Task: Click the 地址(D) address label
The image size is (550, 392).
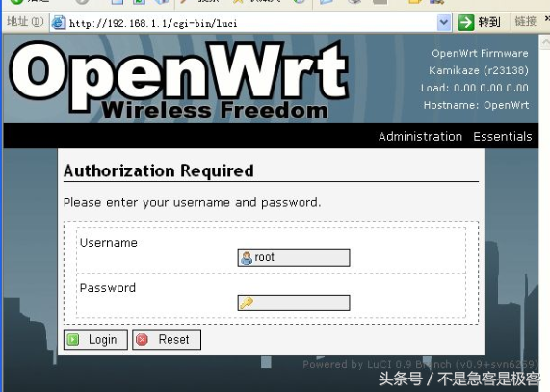Action: [x=25, y=22]
